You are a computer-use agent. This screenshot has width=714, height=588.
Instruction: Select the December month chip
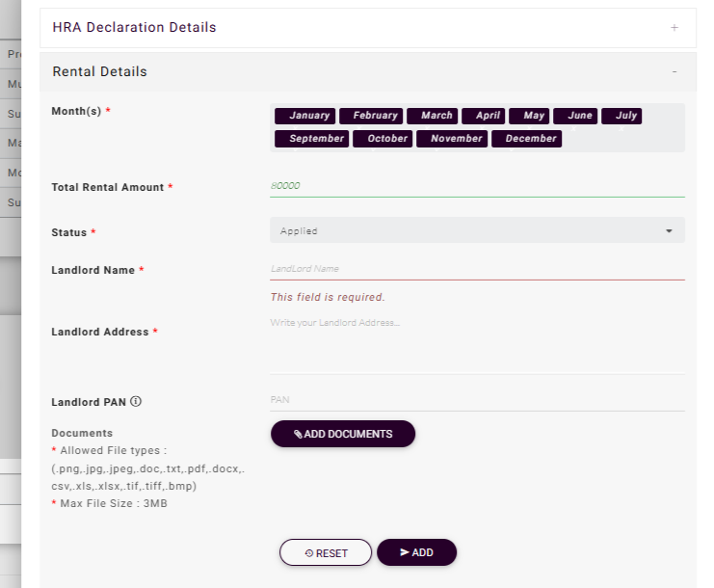coord(527,139)
